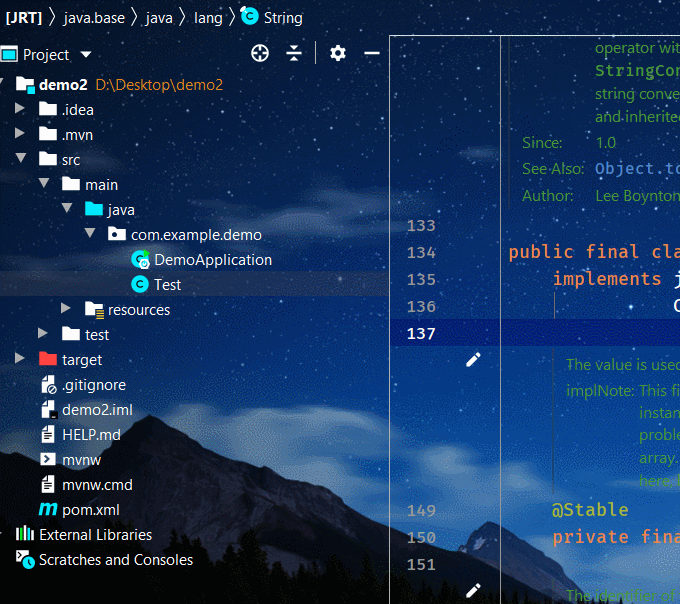This screenshot has height=604, width=680.
Task: Click the pencil edit icon near line 137
Action: click(474, 359)
